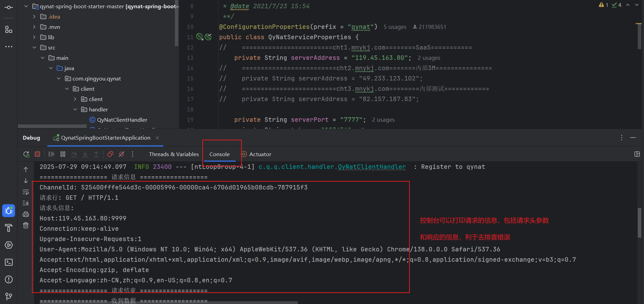
Task: Click the 5 usages hint
Action: (395, 27)
